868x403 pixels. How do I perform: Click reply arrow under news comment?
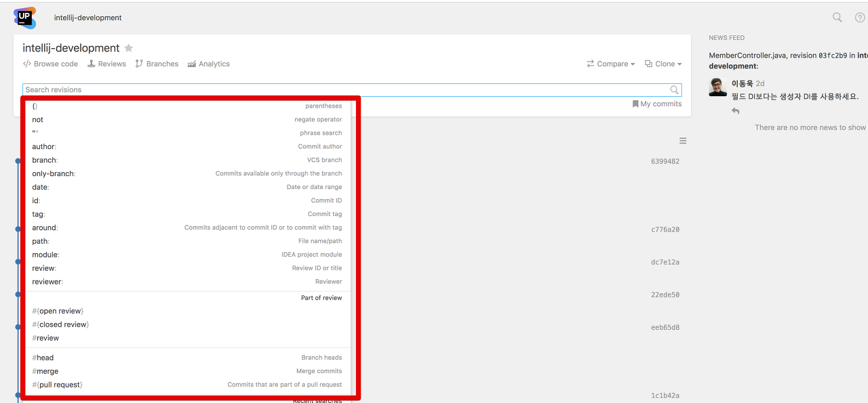tap(735, 111)
